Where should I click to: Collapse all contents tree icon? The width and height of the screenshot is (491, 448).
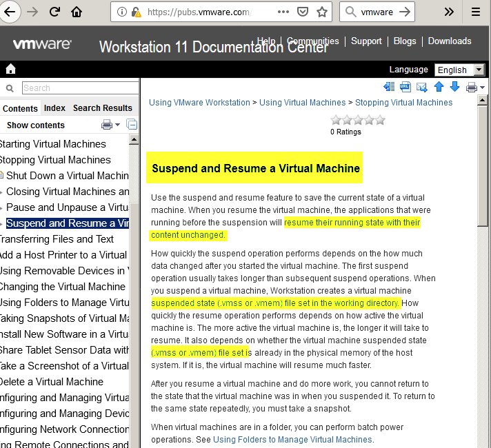(x=132, y=124)
